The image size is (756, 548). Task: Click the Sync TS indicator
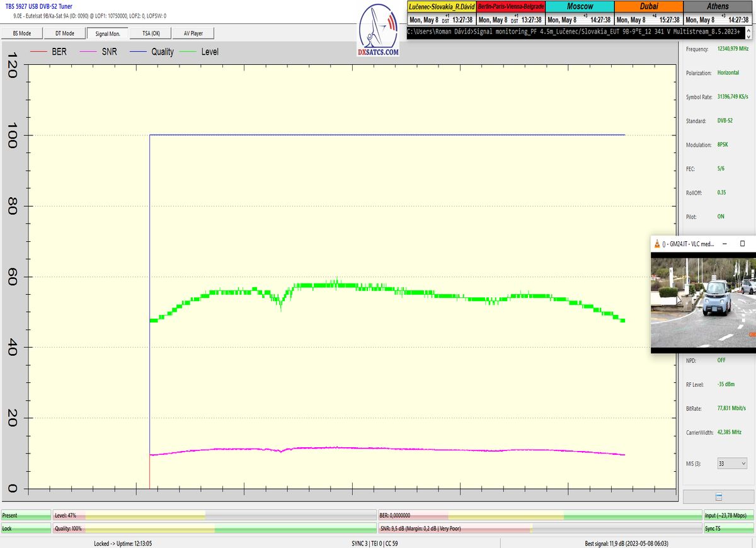pos(728,528)
